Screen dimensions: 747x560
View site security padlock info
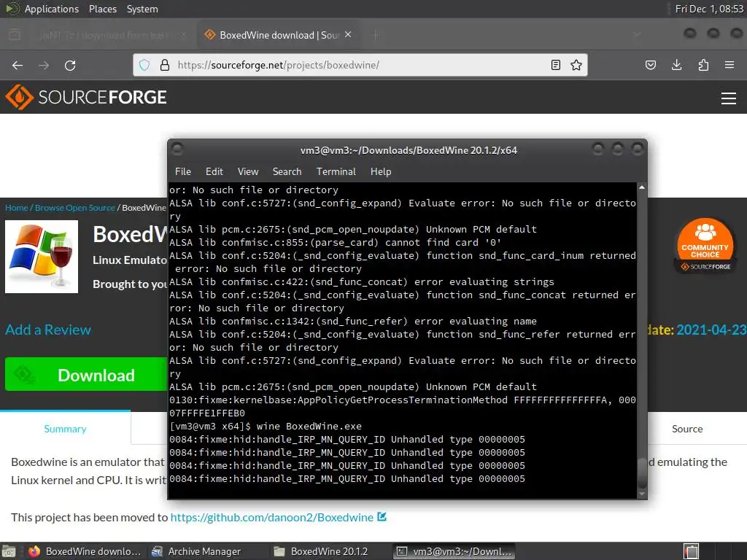[x=165, y=65]
